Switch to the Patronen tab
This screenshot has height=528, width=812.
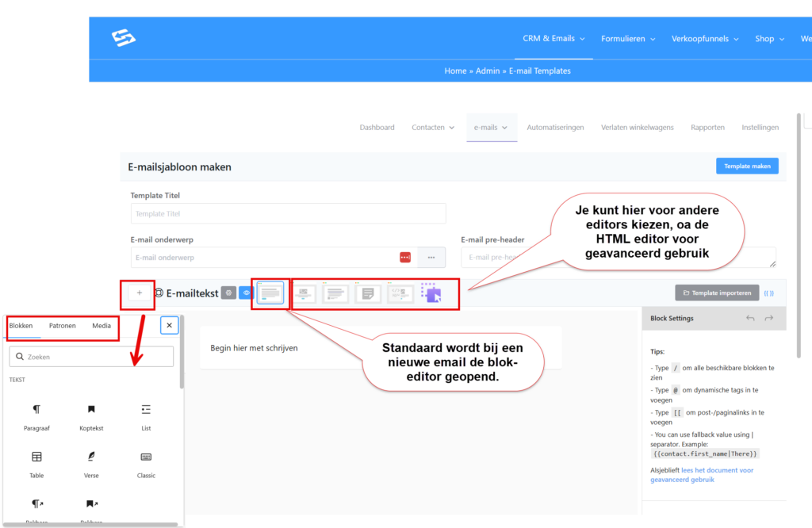pos(63,325)
